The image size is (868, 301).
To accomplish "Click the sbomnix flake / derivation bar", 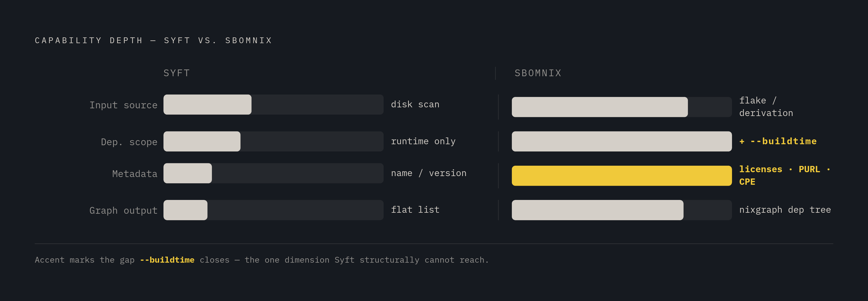I will [622, 107].
